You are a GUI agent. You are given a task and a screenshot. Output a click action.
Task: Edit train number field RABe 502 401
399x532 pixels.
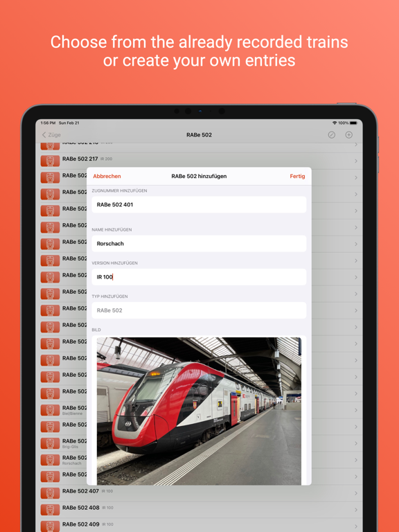[199, 204]
